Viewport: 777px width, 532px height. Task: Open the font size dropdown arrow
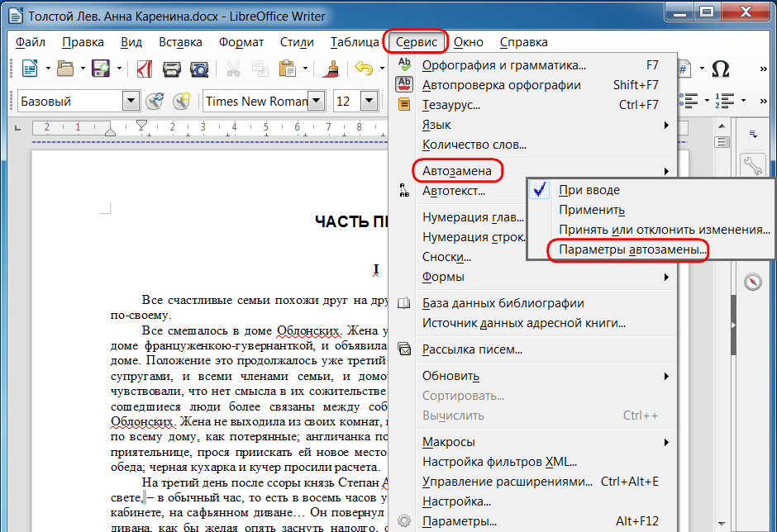point(369,101)
